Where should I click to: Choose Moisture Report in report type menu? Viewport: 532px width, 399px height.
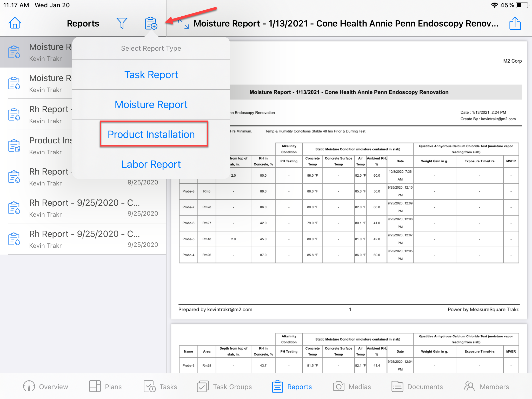point(151,105)
